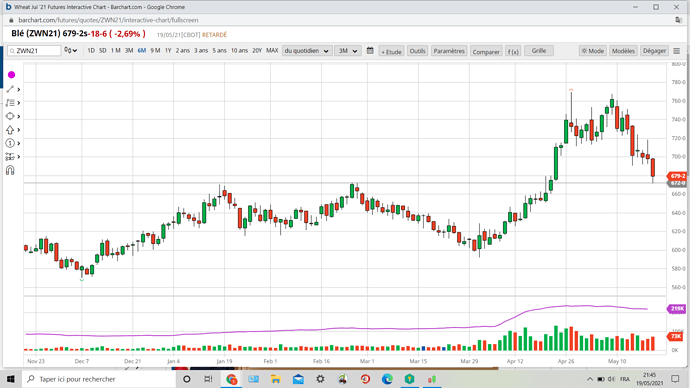This screenshot has width=690, height=388.
Task: Set the chart period to 5D
Action: [x=103, y=51]
